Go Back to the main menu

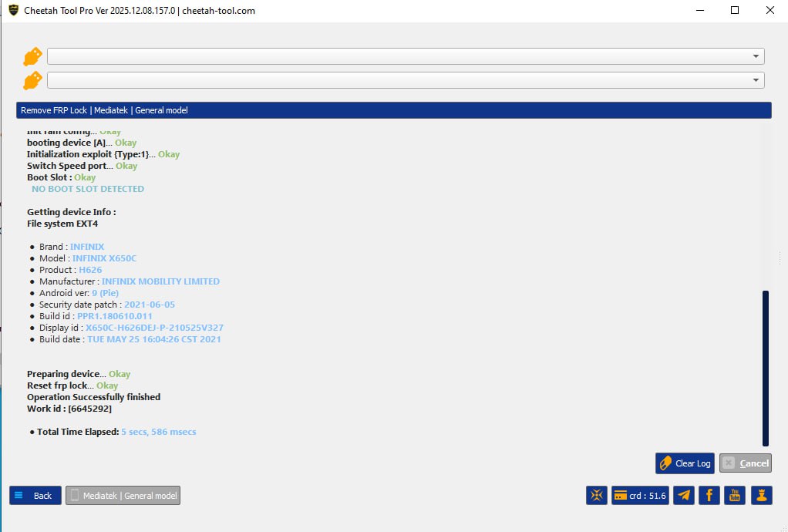point(35,495)
